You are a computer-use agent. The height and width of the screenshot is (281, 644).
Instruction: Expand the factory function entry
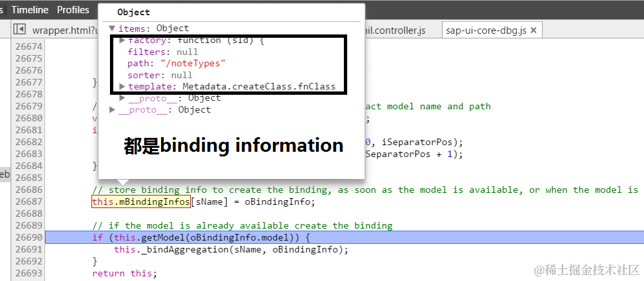[122, 40]
